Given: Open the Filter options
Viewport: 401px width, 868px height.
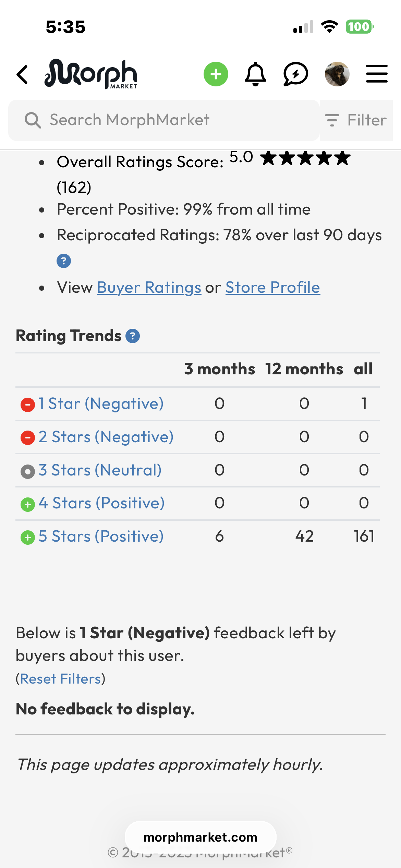Looking at the screenshot, I should coord(356,120).
